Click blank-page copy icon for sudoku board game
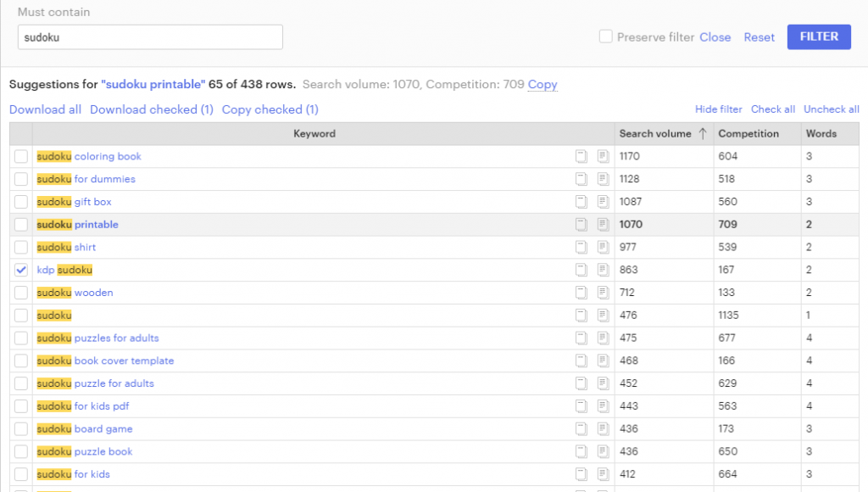The width and height of the screenshot is (868, 492). click(x=581, y=429)
